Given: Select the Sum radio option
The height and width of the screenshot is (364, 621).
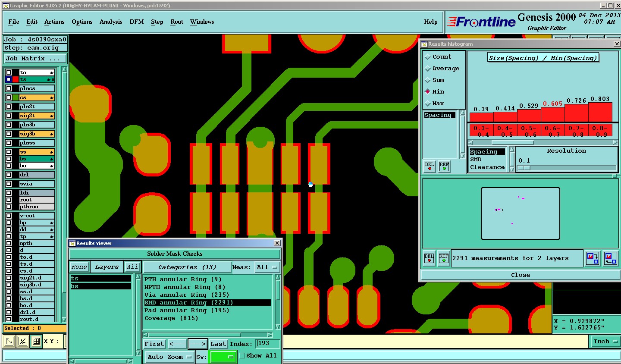Looking at the screenshot, I should [428, 80].
